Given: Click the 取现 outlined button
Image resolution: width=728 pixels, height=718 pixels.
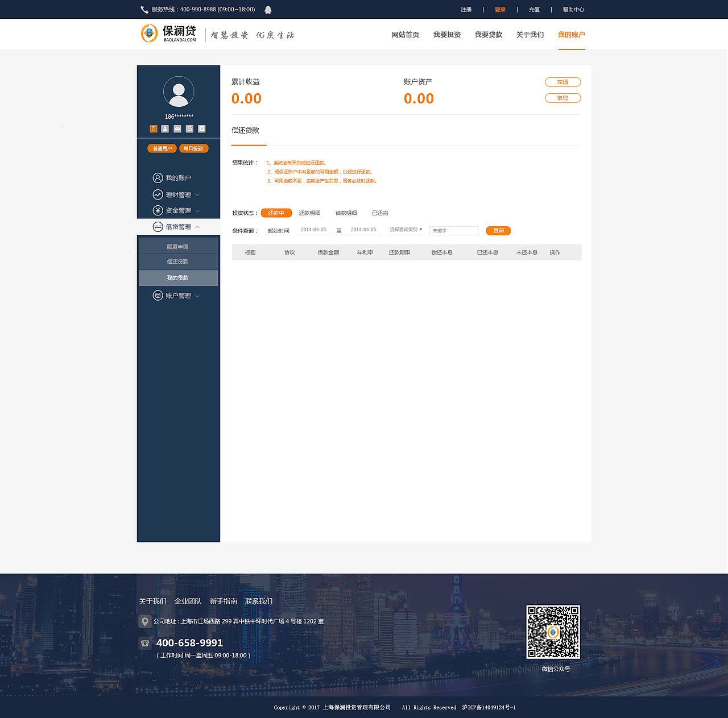Looking at the screenshot, I should coord(563,98).
